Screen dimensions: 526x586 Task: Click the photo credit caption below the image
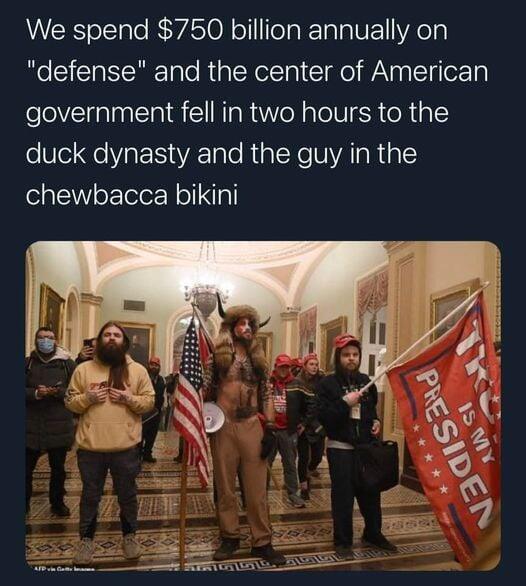(x=64, y=570)
